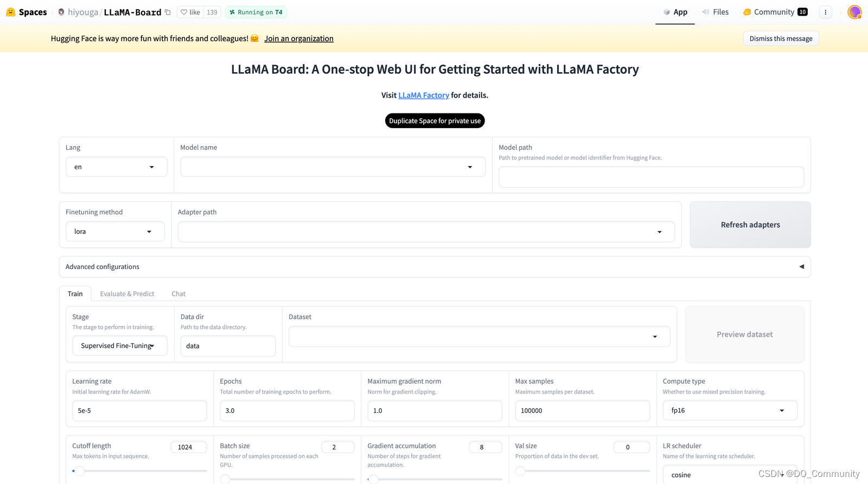
Task: Switch to the Chat tab
Action: [x=178, y=294]
